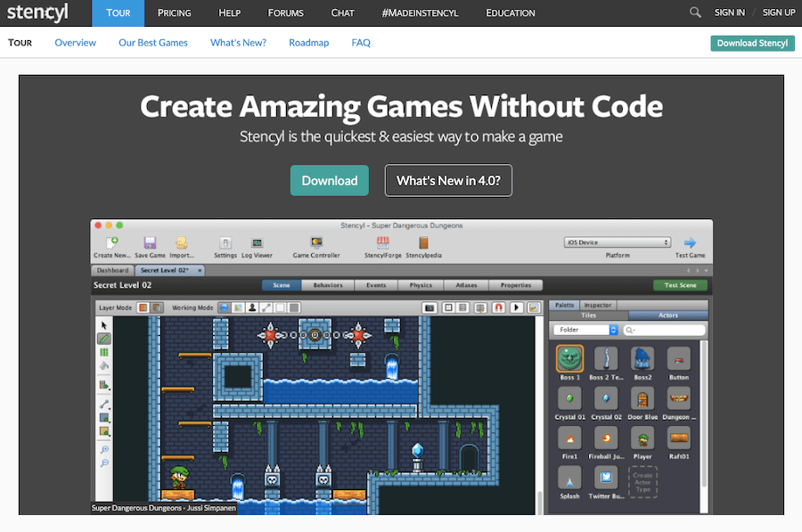
Task: Click the Create Actor Type placeholder
Action: point(642,482)
